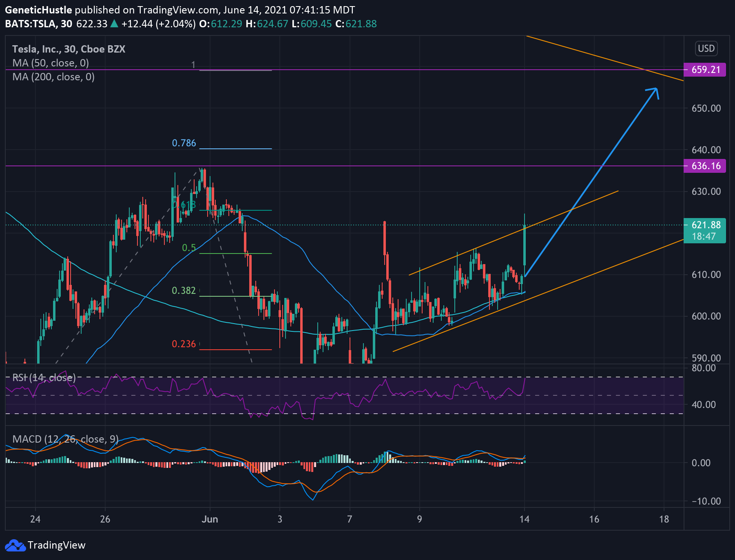Viewport: 735px width, 560px height.
Task: Click the 0.786 Fibonacci level label
Action: tap(184, 143)
